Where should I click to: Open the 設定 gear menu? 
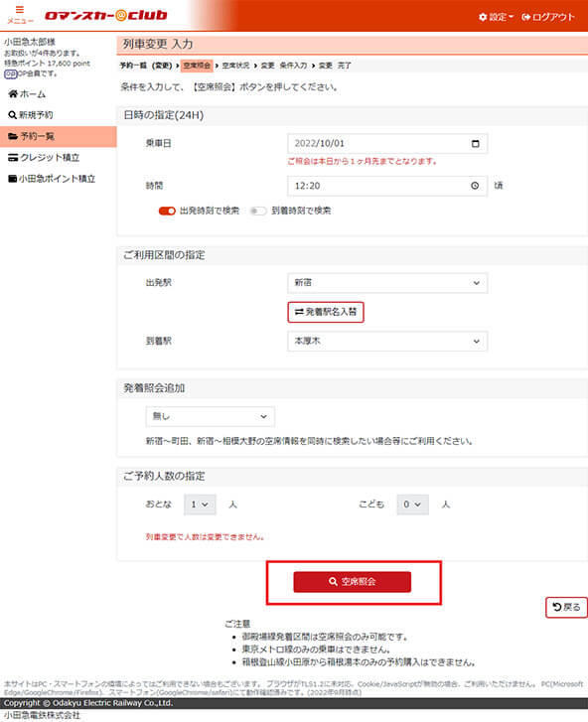pyautogui.click(x=496, y=17)
